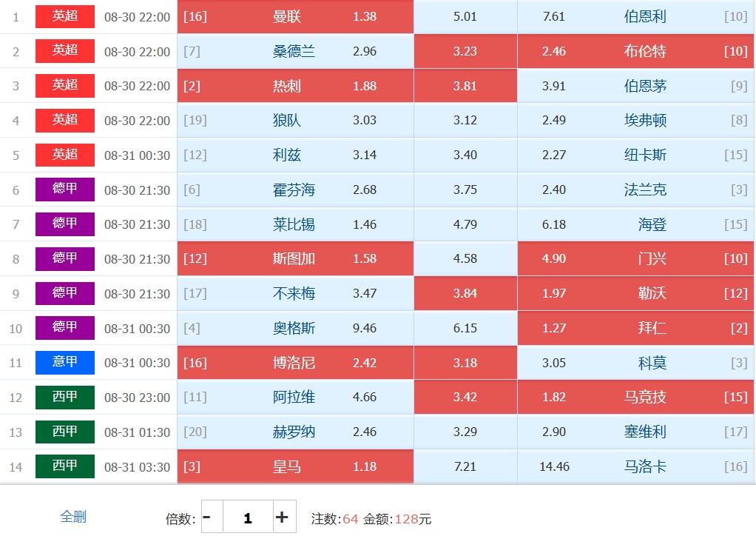Pick draw 6.15 in 奥格斯 row

point(465,328)
